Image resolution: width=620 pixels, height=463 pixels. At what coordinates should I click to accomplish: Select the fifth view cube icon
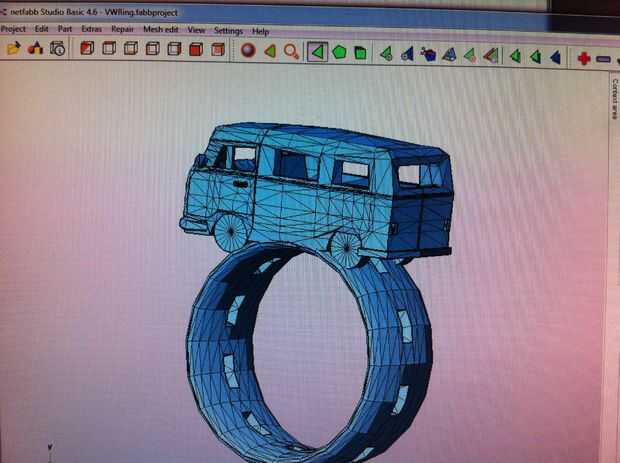click(174, 49)
